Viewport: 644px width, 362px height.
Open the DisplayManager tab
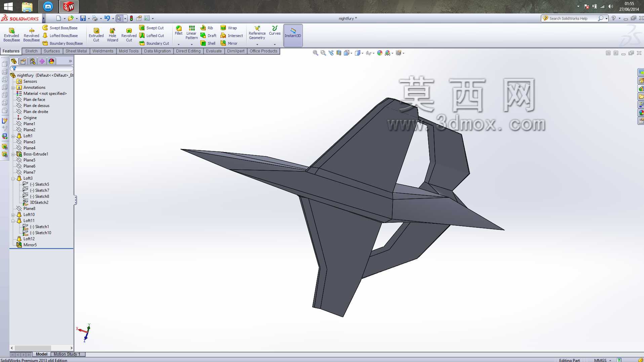pos(51,61)
